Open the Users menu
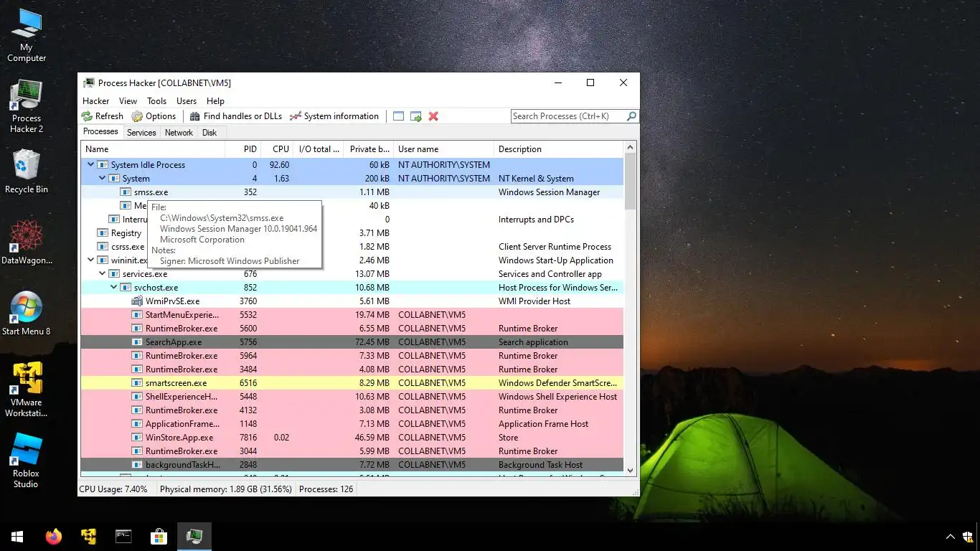Screen dimensions: 980x551 point(187,101)
